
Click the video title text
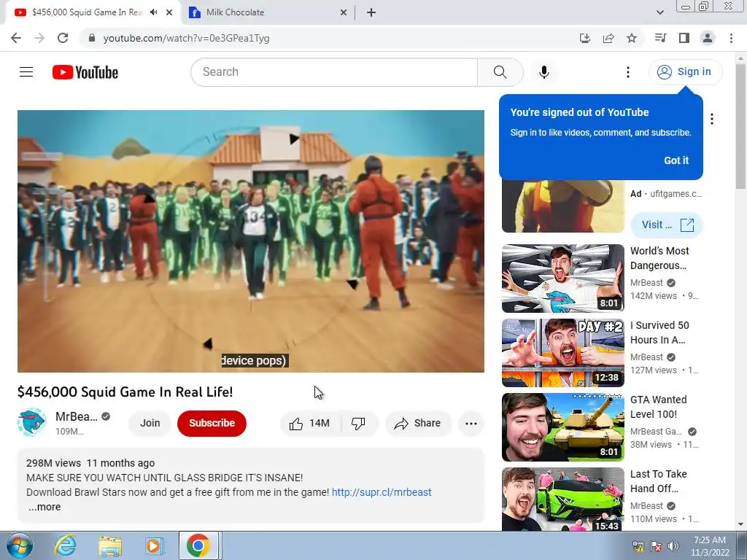[x=125, y=392]
